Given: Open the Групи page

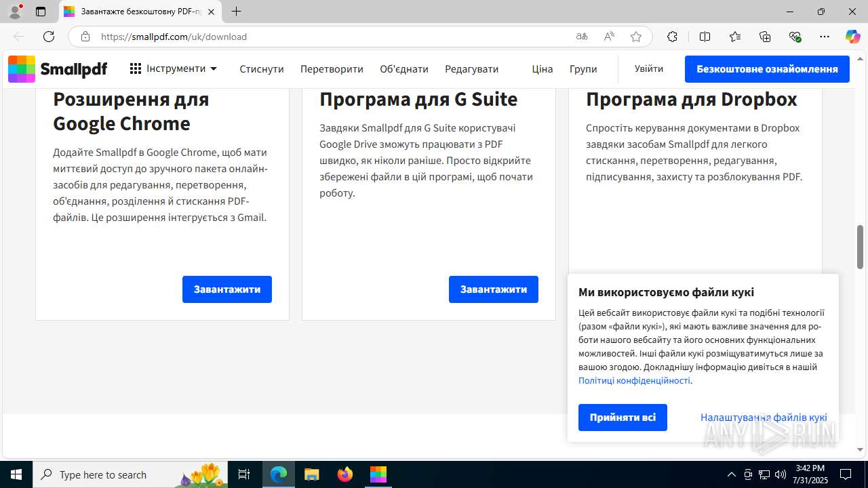Looking at the screenshot, I should click(x=583, y=69).
